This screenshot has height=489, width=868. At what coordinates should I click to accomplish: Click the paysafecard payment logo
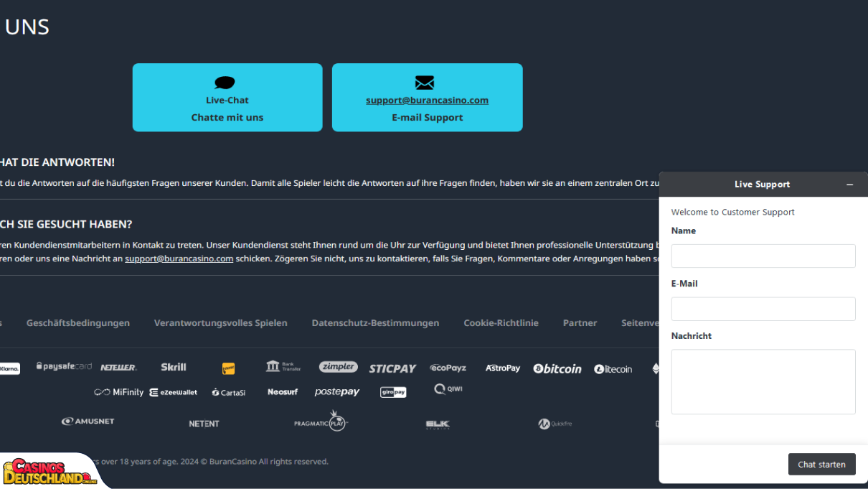(x=64, y=366)
